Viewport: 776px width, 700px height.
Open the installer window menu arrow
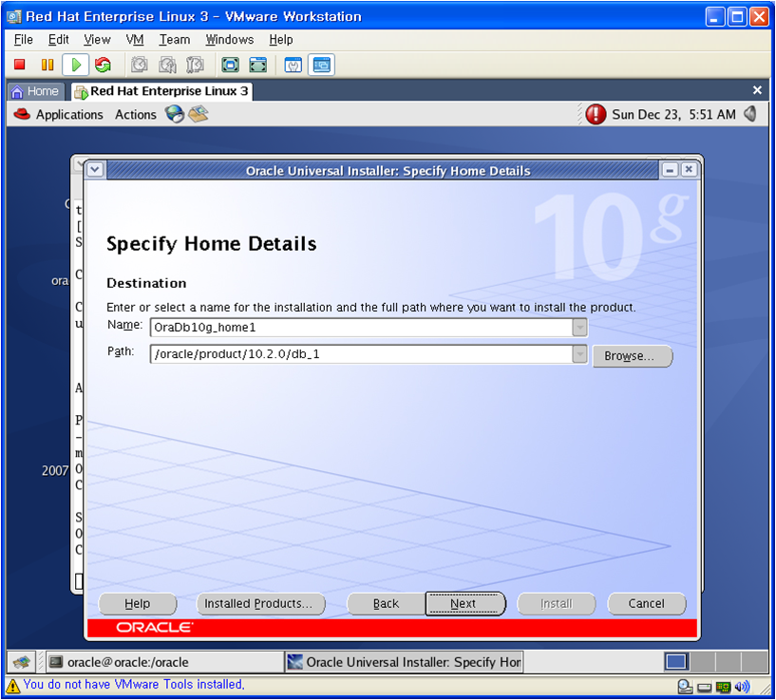point(95,170)
